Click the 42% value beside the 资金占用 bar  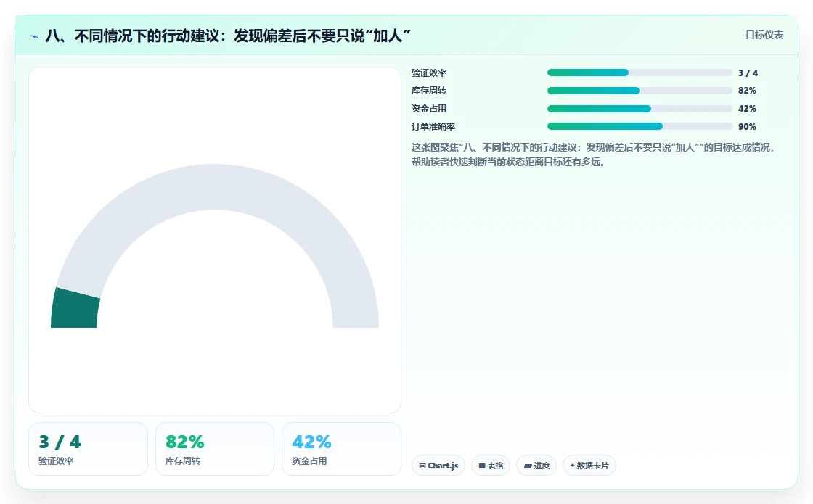click(x=747, y=109)
